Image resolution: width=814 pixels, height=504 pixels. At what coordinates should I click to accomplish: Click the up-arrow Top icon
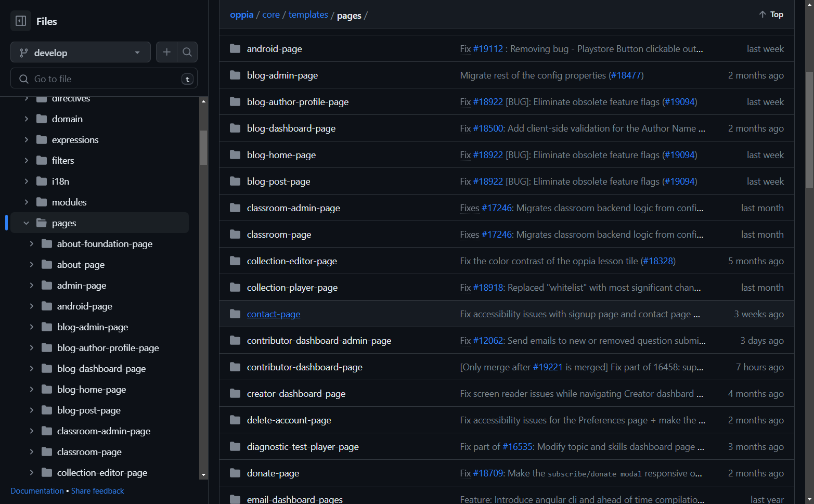tap(762, 15)
